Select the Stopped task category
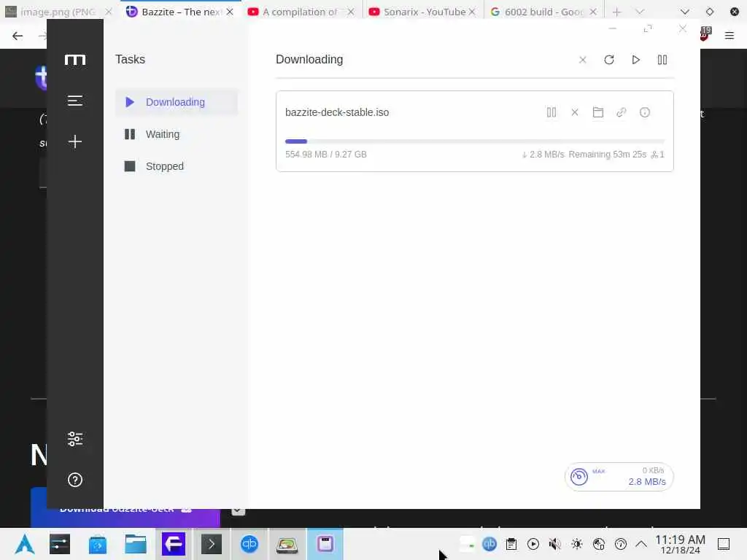This screenshot has width=747, height=560. click(177, 166)
